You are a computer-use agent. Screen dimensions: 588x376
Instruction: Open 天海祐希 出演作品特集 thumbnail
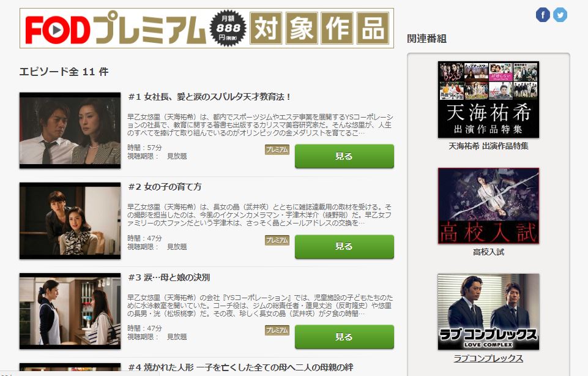pyautogui.click(x=488, y=99)
